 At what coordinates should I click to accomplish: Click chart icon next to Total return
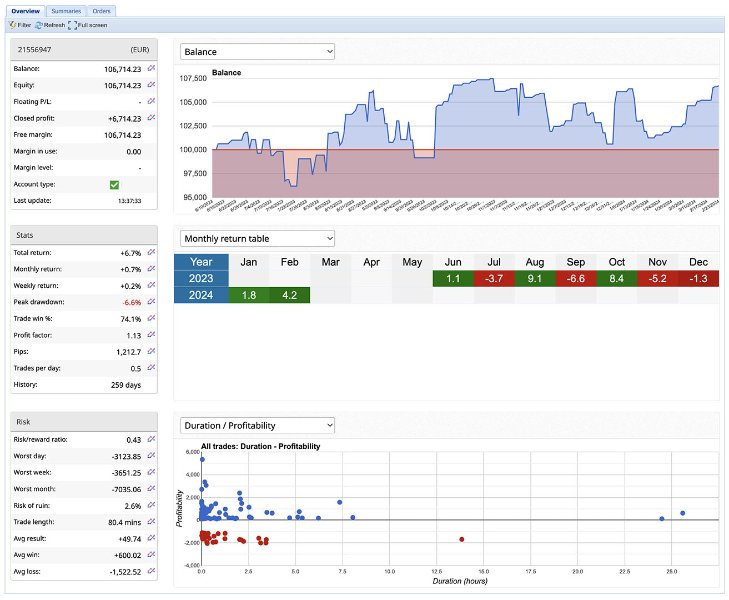point(151,252)
